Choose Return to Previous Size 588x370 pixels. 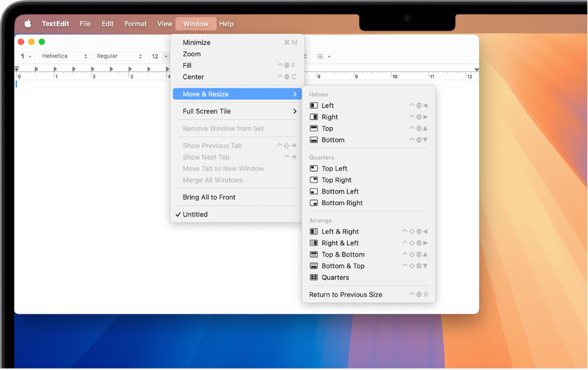pyautogui.click(x=345, y=295)
